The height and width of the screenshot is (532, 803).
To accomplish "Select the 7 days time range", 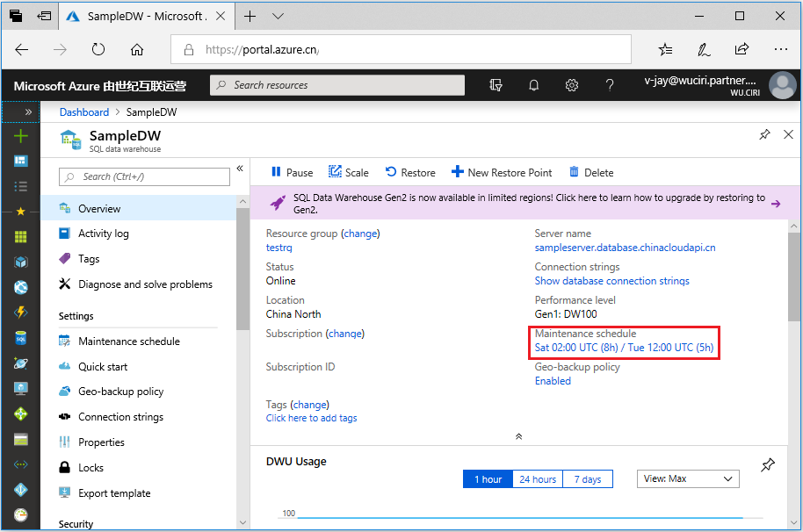I will 588,479.
